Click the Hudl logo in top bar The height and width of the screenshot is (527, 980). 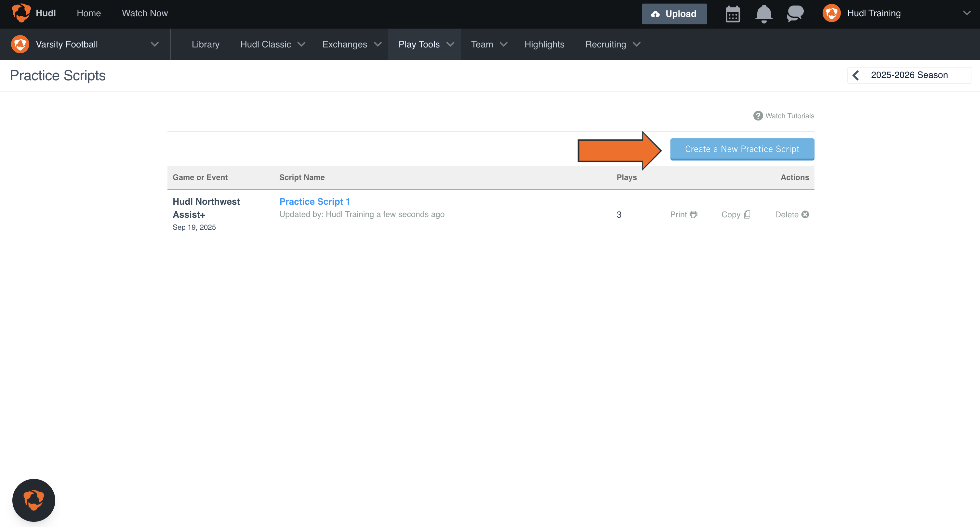(x=21, y=13)
